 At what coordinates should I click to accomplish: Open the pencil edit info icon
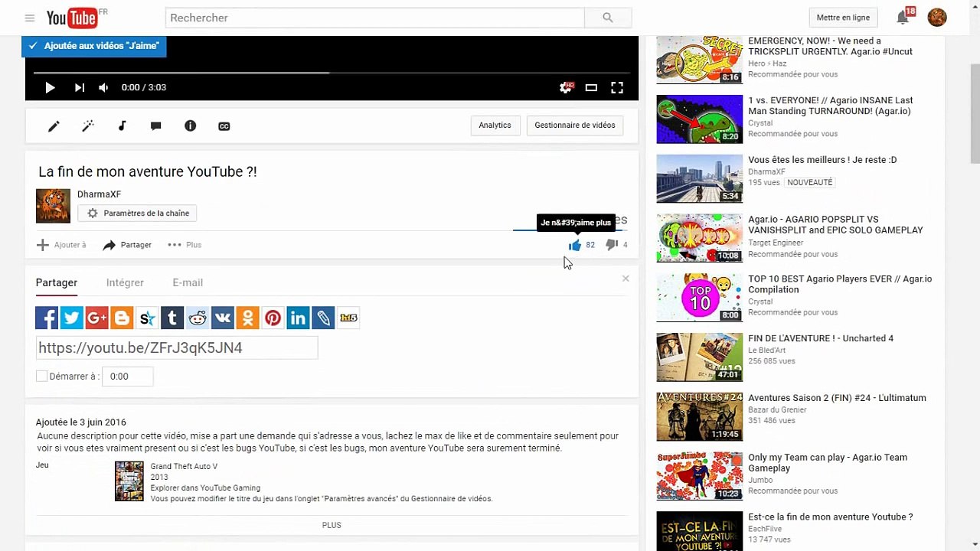[54, 126]
